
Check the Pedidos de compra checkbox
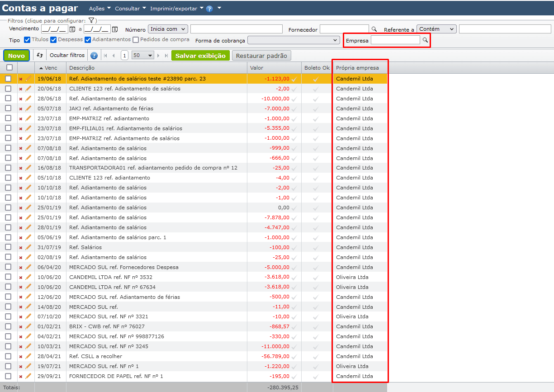click(x=136, y=40)
